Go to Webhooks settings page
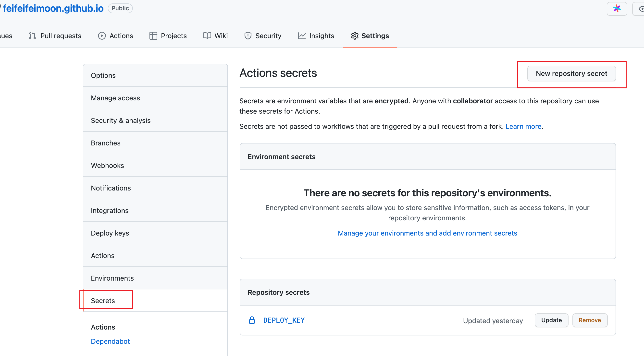This screenshot has height=356, width=644. [x=107, y=165]
